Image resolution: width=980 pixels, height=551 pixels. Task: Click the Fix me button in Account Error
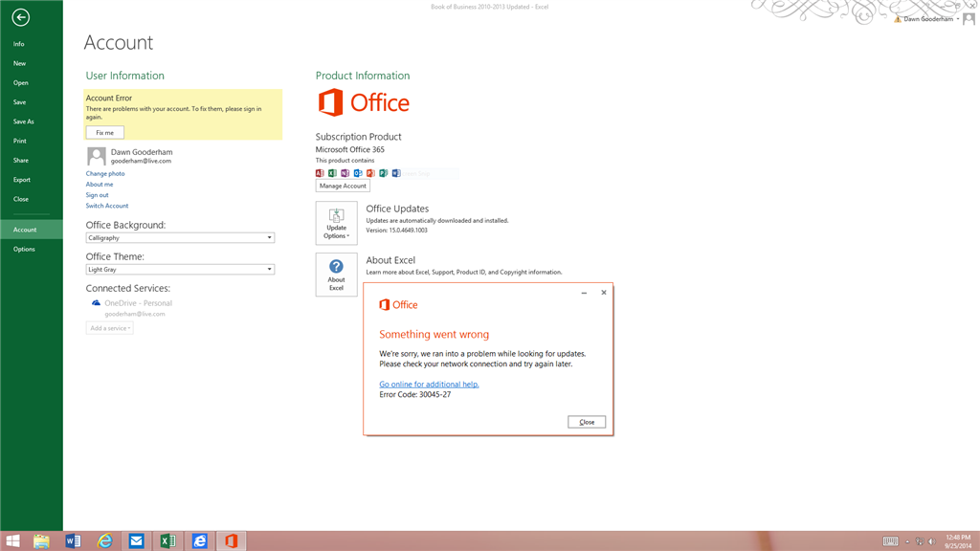point(103,132)
